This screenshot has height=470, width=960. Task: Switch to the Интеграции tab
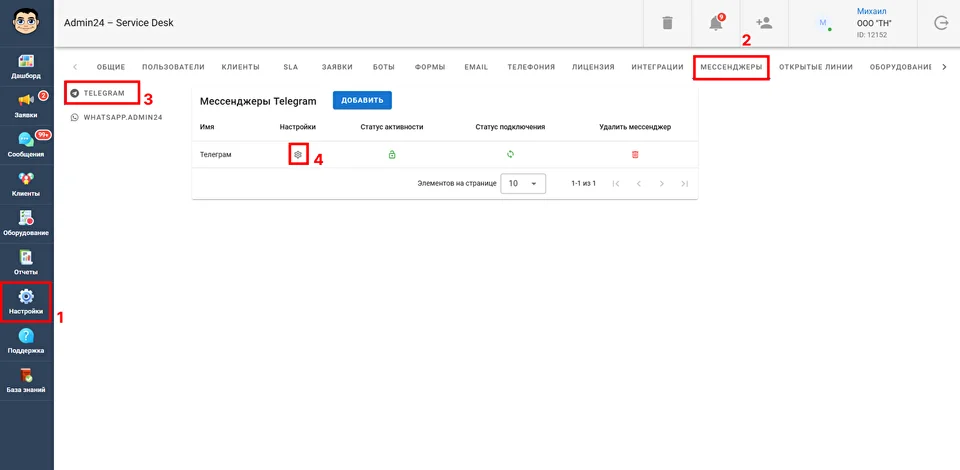tap(658, 67)
